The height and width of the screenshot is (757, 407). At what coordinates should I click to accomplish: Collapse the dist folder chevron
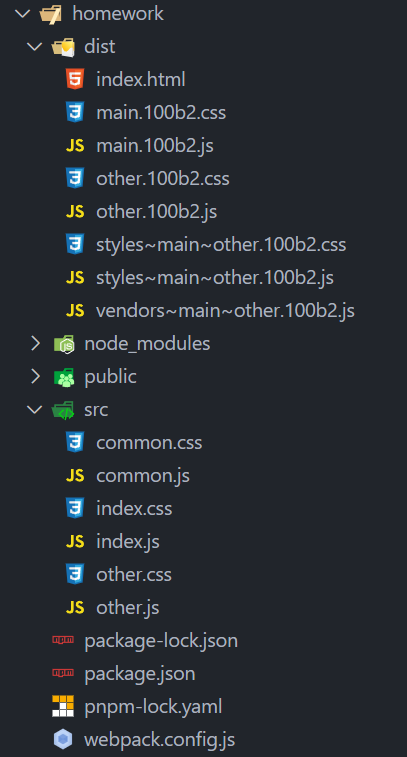pyautogui.click(x=35, y=46)
